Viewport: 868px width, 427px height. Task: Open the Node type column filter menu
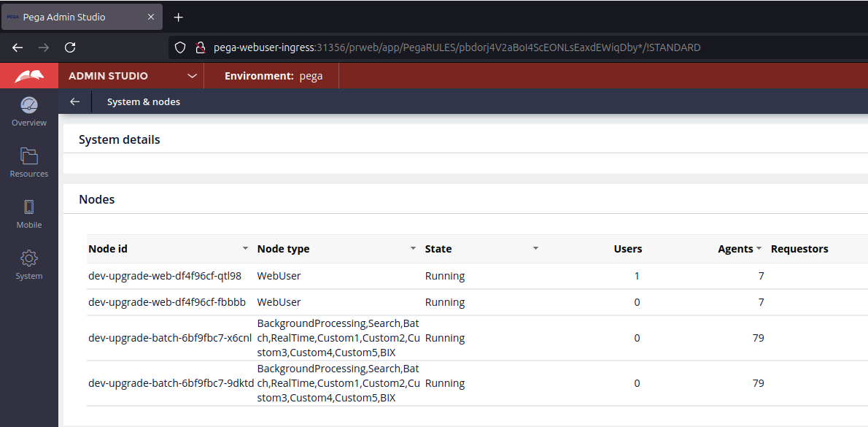point(414,249)
